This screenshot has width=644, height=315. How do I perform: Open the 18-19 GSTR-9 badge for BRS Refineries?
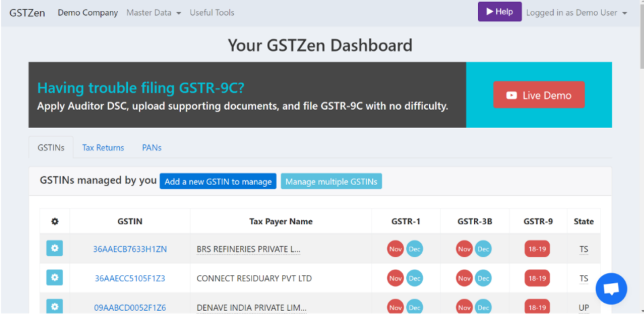point(537,249)
